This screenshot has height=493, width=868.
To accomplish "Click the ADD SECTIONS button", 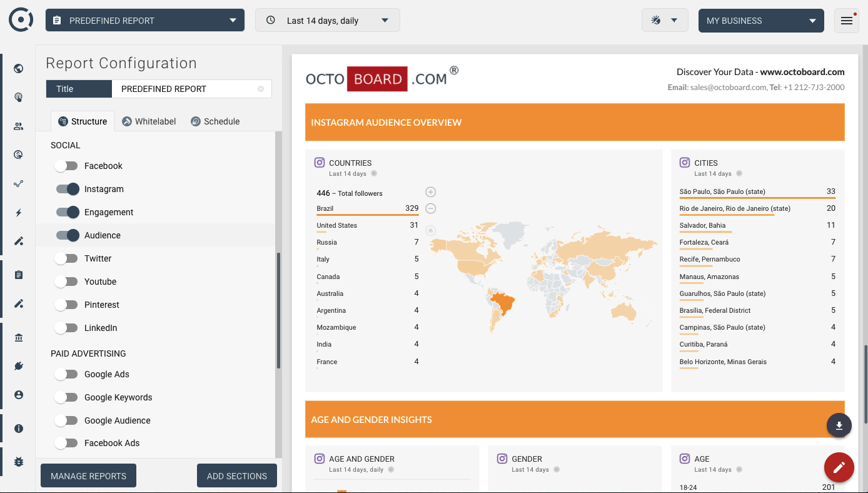I will [237, 476].
